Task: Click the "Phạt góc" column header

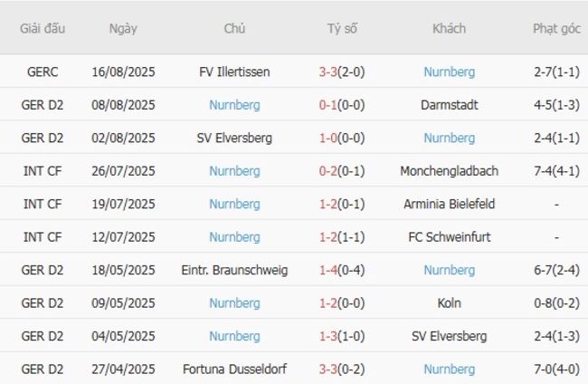Action: (556, 28)
